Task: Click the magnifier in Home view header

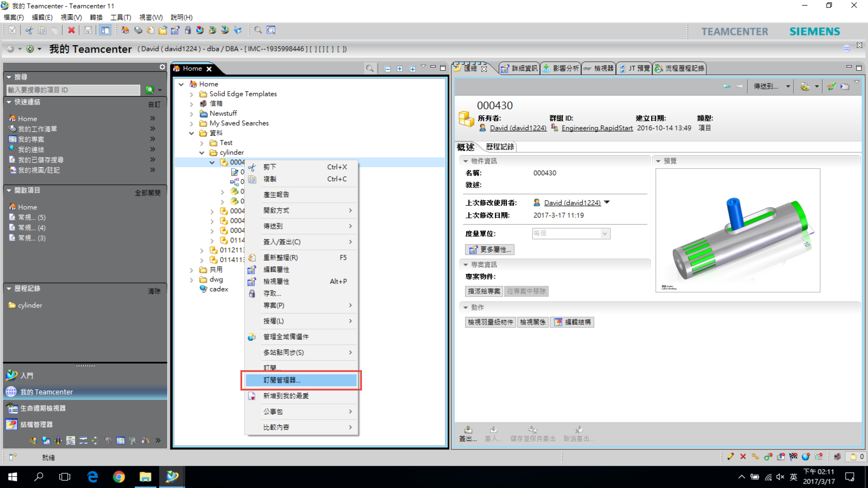Action: tap(370, 69)
